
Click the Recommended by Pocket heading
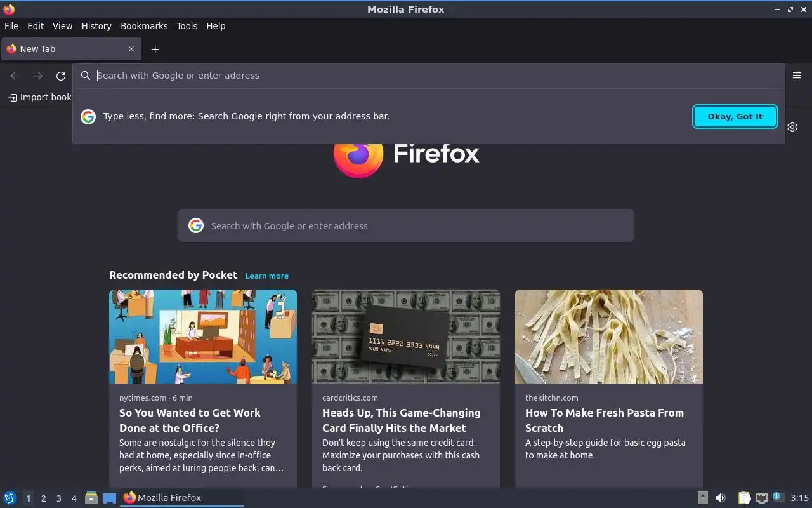[x=173, y=275]
